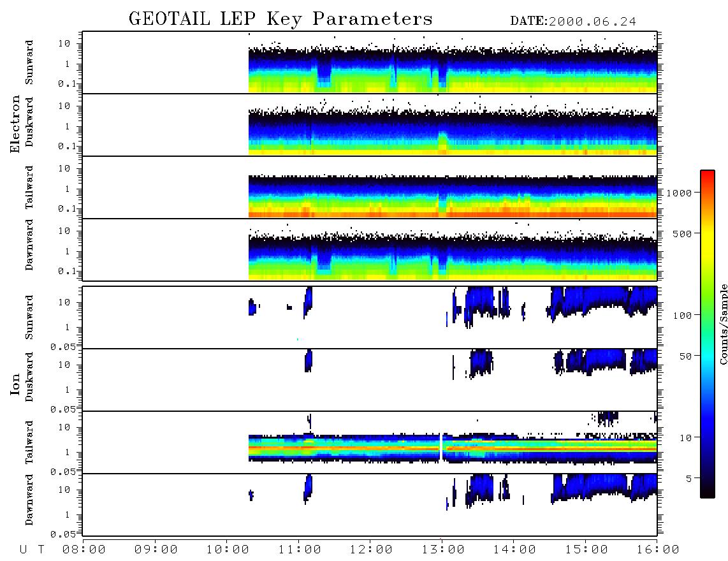Click the "1000" color bar label

point(679,193)
